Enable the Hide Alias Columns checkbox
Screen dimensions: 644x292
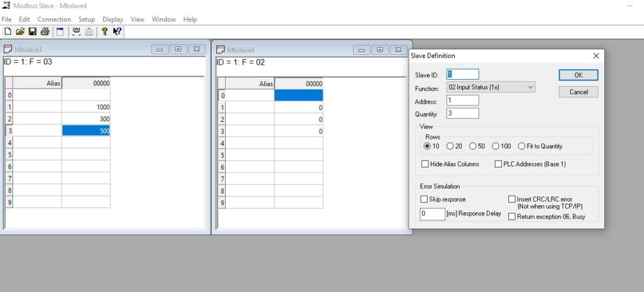[x=425, y=165]
